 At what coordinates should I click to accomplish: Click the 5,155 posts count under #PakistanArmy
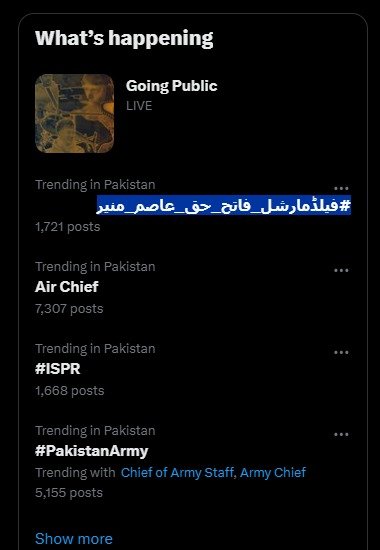click(69, 493)
